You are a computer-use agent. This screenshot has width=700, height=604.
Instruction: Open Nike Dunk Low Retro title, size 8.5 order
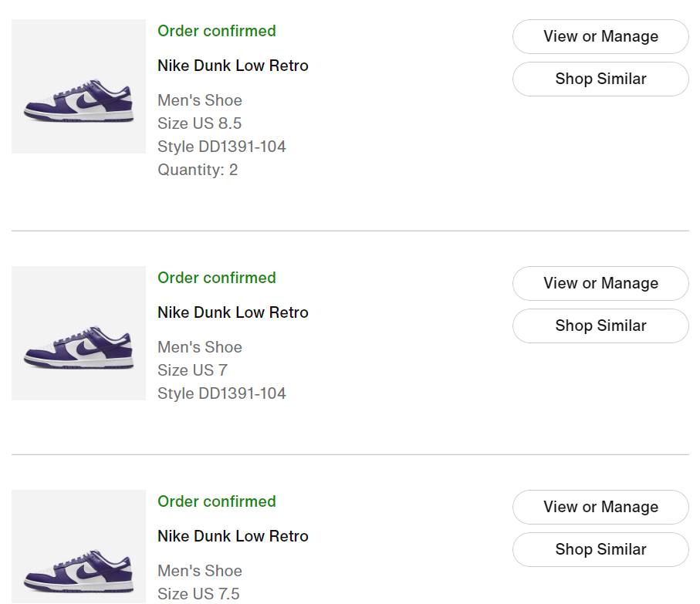233,66
